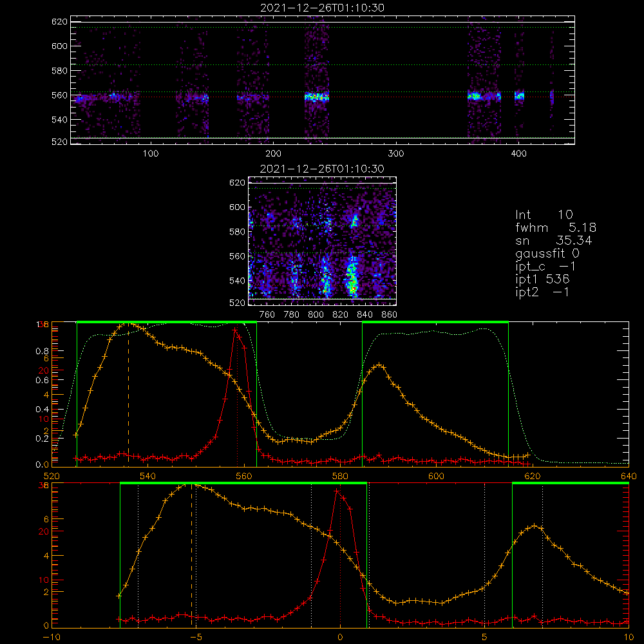
Task: Click the timestamp title above the middle image panel
Action: [322, 169]
